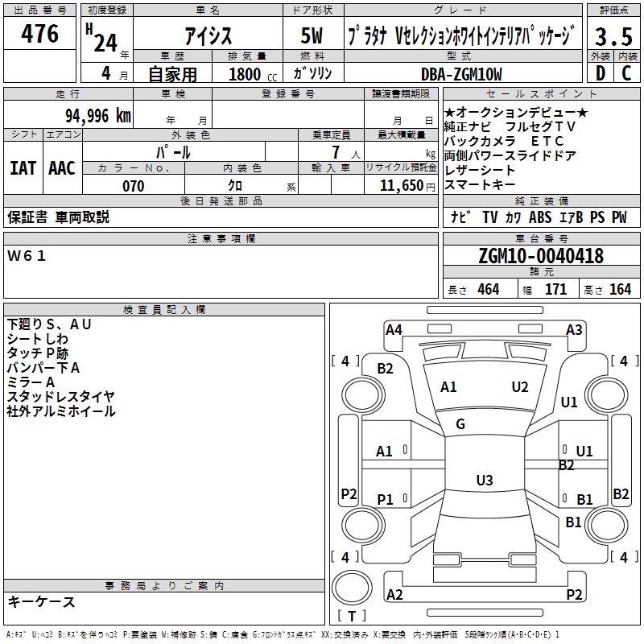Select inspector note 社外アルミホイール
The width and height of the screenshot is (644, 644).
point(61,411)
